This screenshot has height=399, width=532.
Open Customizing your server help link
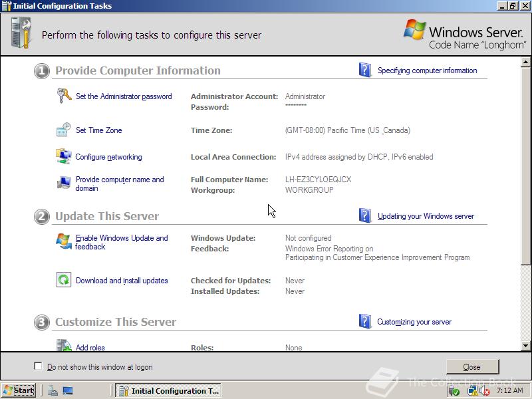tap(414, 322)
